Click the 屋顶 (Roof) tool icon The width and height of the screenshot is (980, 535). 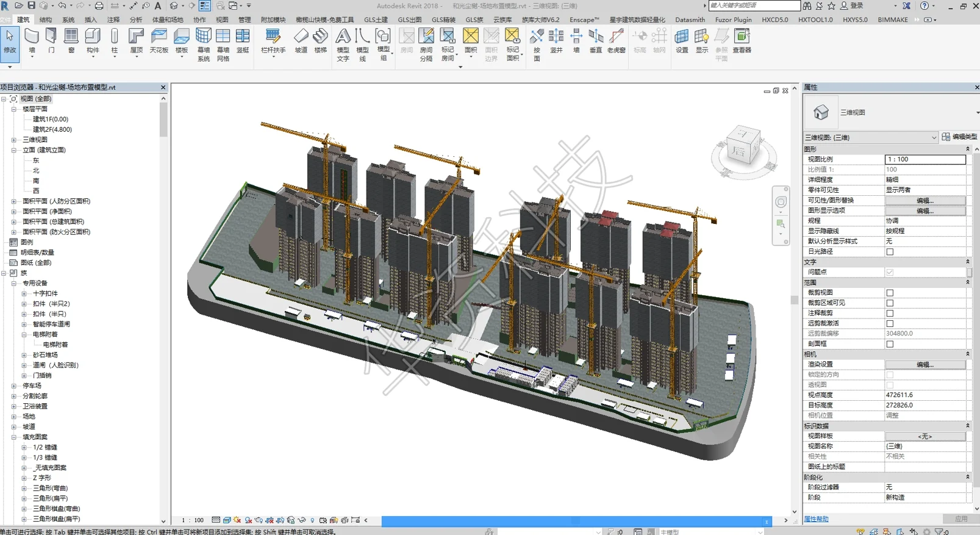coord(137,37)
